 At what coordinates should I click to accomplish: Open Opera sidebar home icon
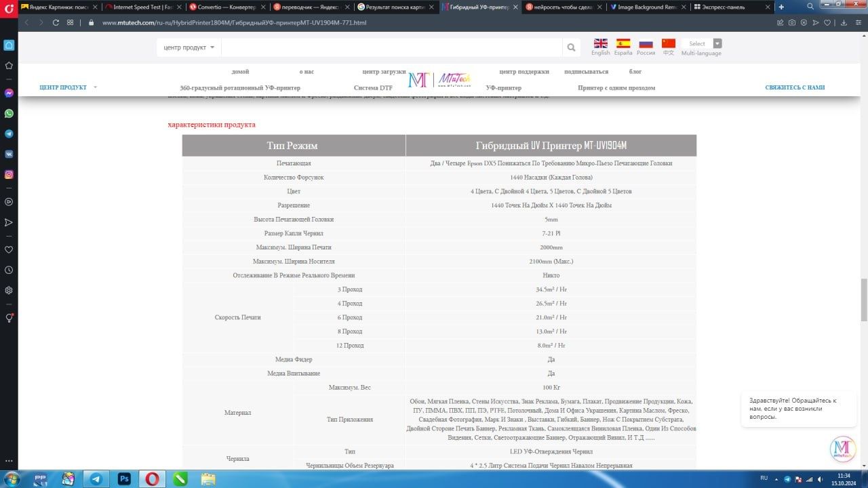pyautogui.click(x=9, y=45)
